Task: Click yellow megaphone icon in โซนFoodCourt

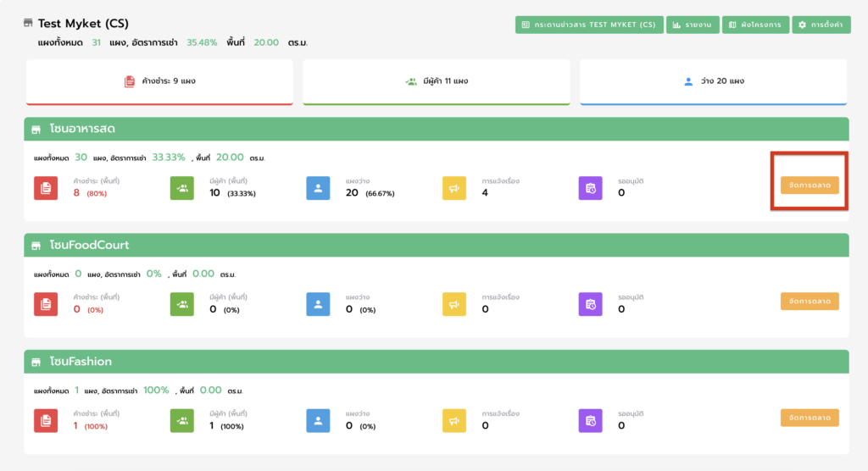Action: 454,304
